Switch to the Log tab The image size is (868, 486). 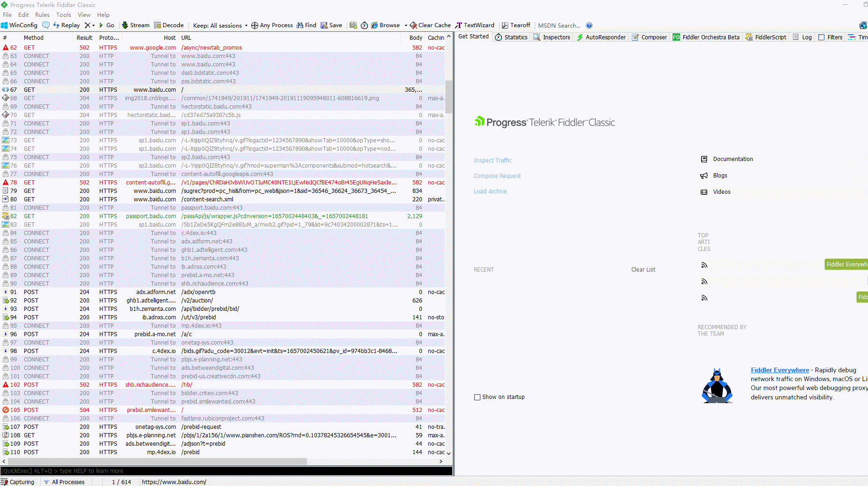802,37
